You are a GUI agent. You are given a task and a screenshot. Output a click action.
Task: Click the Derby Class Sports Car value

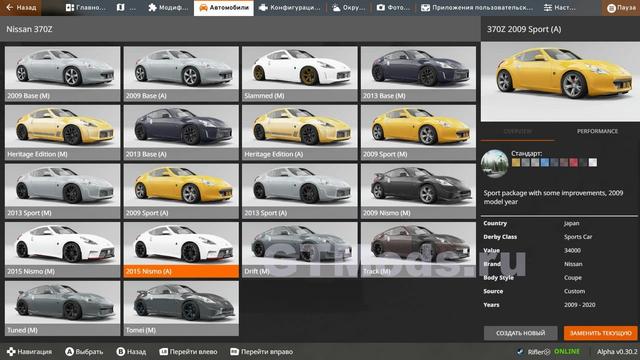[578, 237]
